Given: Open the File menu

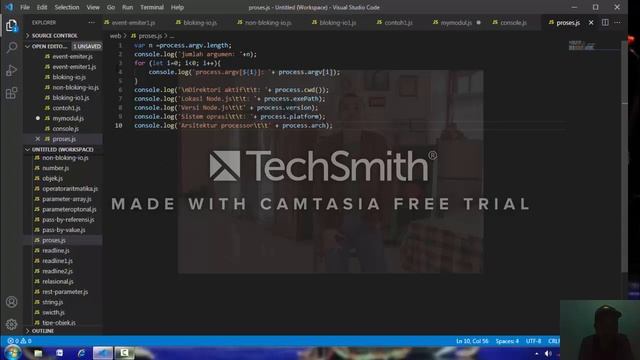Looking at the screenshot, I should 25,7.
